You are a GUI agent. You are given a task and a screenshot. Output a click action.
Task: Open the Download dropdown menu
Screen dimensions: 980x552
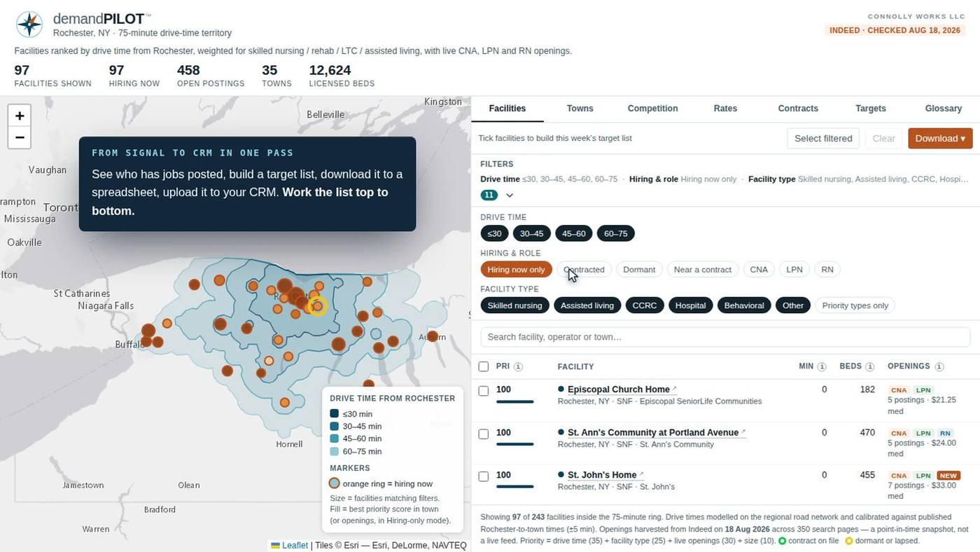(x=940, y=138)
